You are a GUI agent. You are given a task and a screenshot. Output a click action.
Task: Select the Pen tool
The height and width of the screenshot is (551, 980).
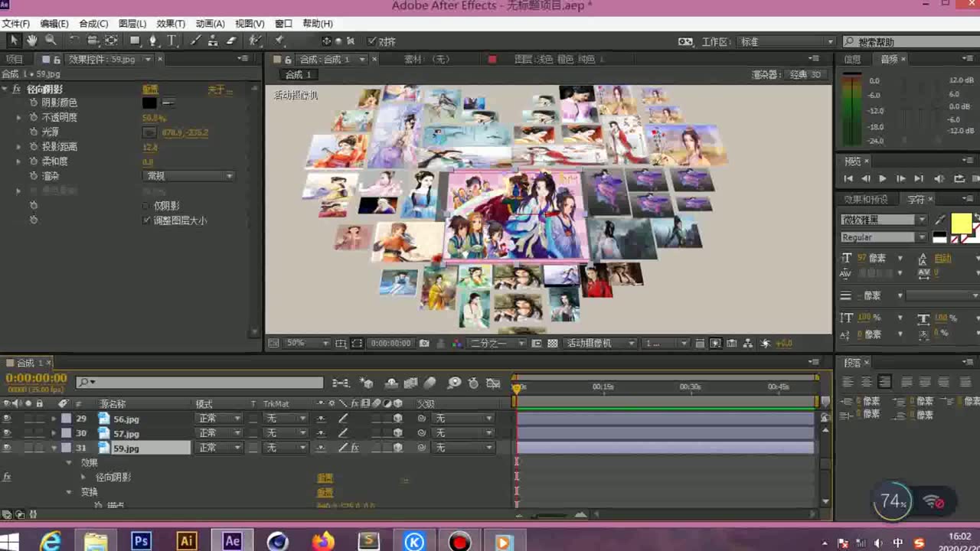click(x=153, y=41)
